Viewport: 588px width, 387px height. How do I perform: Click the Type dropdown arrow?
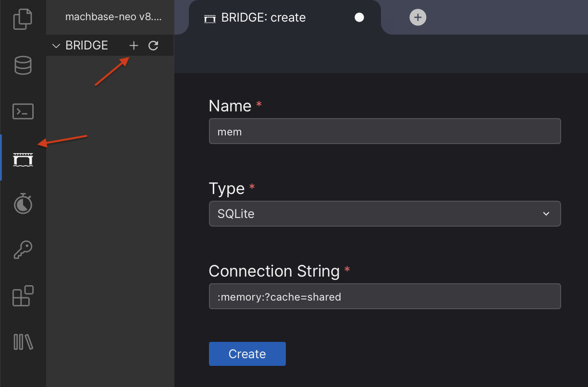tap(546, 214)
